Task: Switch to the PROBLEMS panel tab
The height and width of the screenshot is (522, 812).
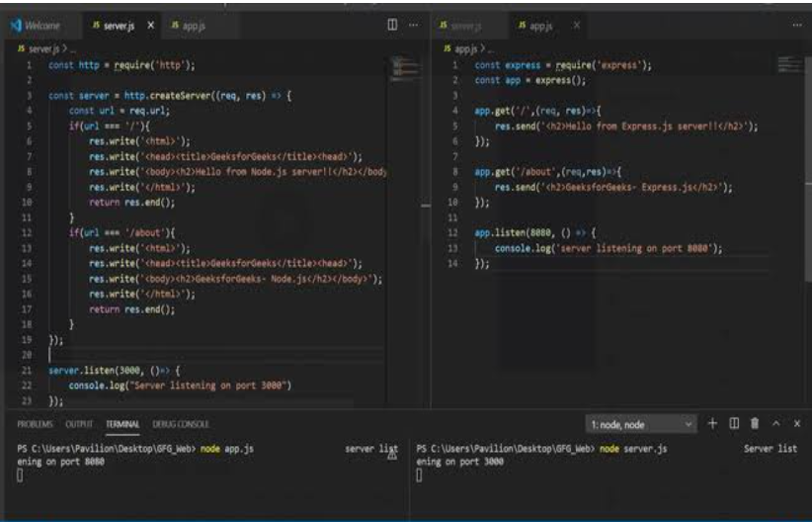Action: tap(37, 423)
